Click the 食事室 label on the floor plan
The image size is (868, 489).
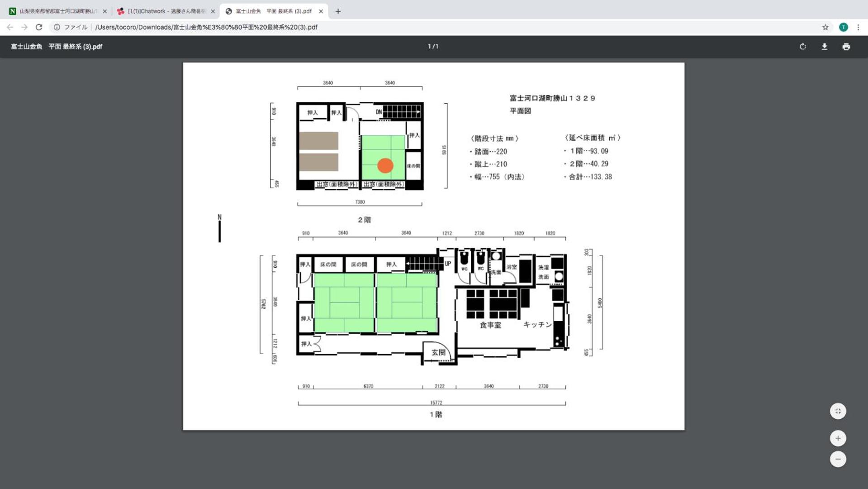pyautogui.click(x=490, y=325)
